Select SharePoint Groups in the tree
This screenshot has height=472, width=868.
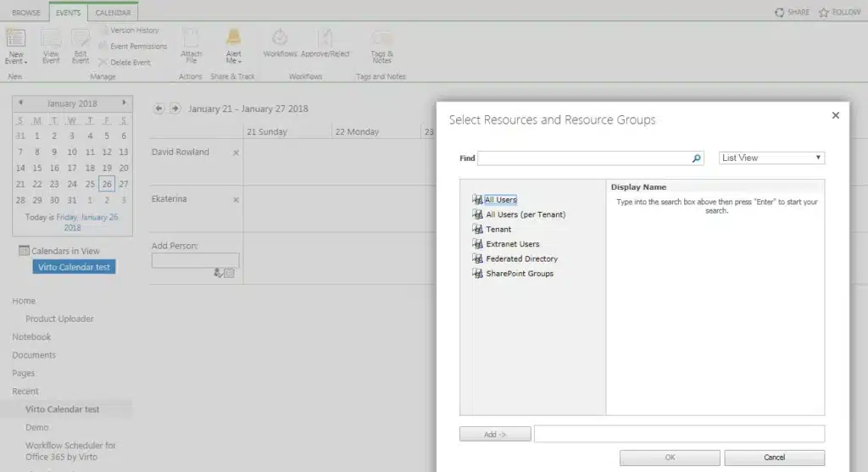[520, 274]
